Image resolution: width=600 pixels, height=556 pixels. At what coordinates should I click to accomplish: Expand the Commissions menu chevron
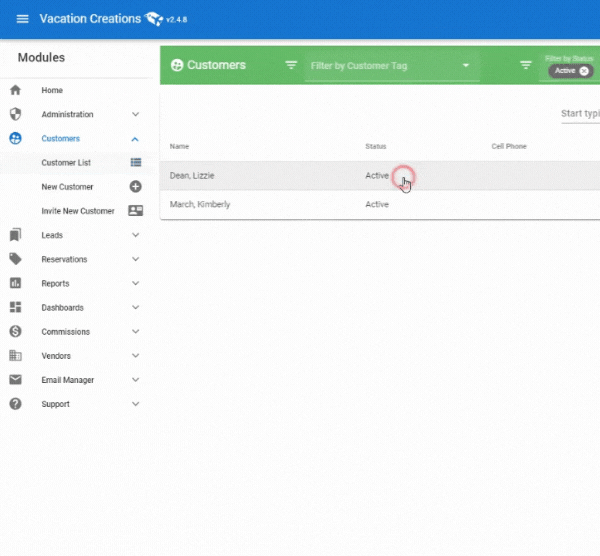tap(135, 331)
